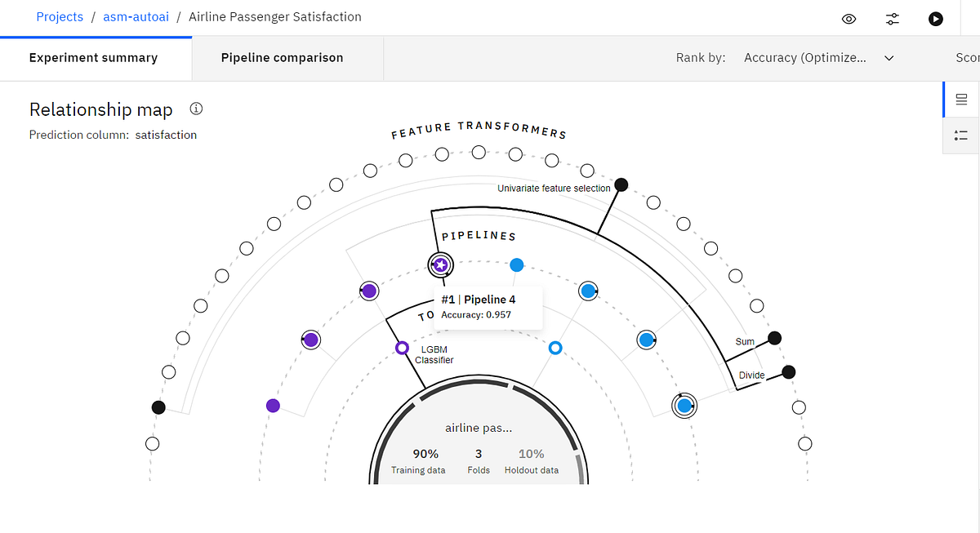Open the Relationship map info tooltip icon
This screenshot has width=980, height=533.
point(195,108)
